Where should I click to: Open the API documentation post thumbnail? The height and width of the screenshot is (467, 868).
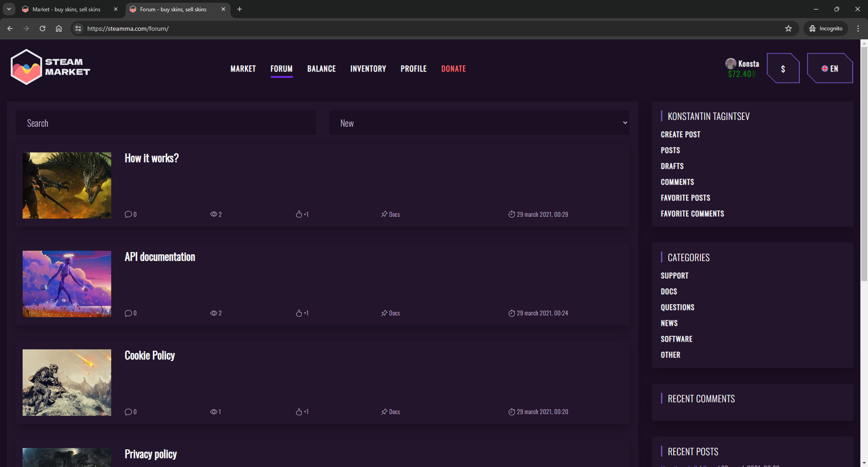(67, 284)
